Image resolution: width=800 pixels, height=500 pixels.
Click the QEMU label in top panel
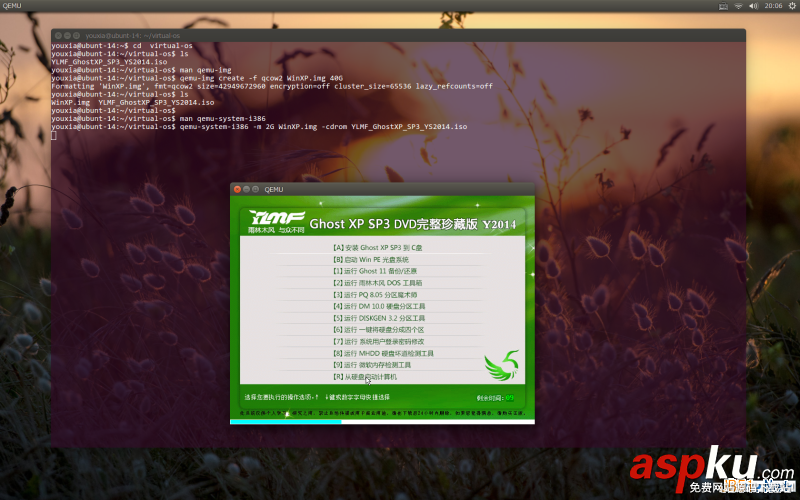point(12,6)
